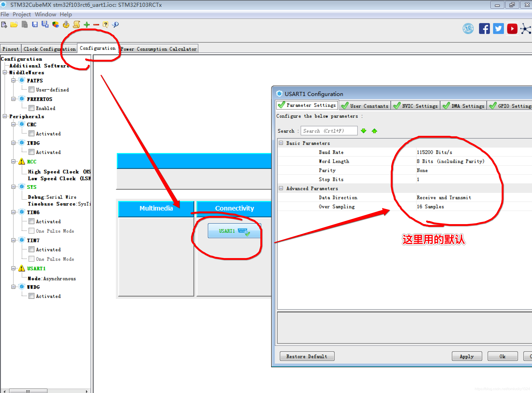The height and width of the screenshot is (393, 532).
Task: Tick the TIM6 Activated checkbox
Action: pos(31,221)
